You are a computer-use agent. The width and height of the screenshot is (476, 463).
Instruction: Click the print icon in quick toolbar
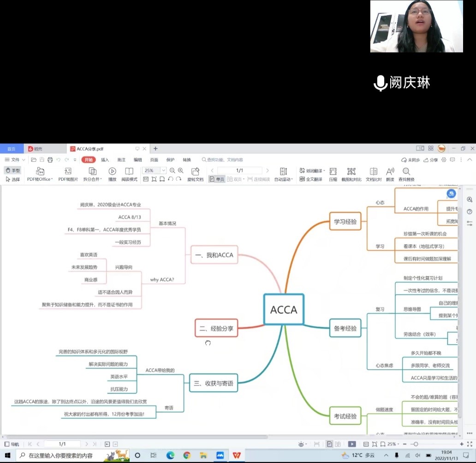50,160
